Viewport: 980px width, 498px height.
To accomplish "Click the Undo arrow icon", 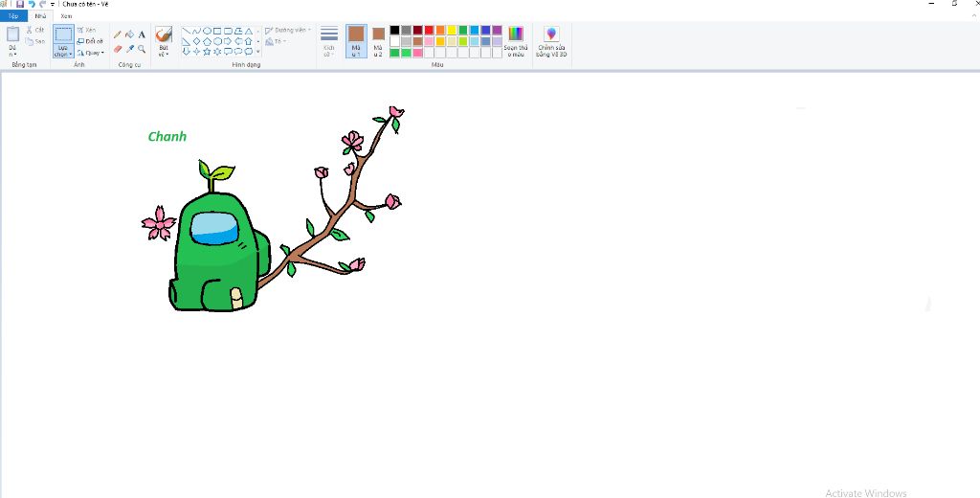I will (x=32, y=4).
